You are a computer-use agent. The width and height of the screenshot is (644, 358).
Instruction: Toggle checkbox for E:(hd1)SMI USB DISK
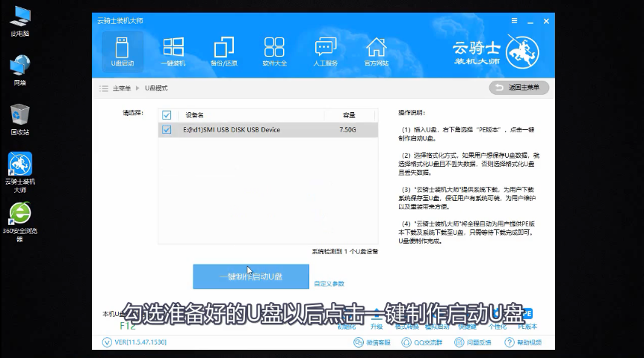(167, 129)
